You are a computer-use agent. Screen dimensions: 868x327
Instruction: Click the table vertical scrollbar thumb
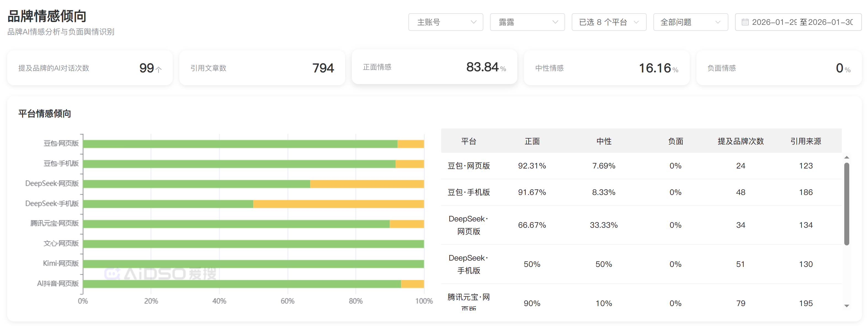[846, 204]
